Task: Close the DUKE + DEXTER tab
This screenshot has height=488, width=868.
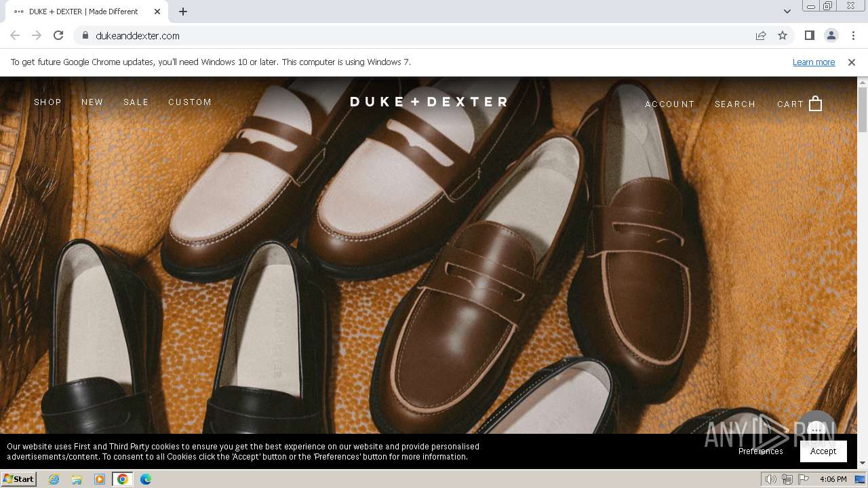Action: (157, 12)
